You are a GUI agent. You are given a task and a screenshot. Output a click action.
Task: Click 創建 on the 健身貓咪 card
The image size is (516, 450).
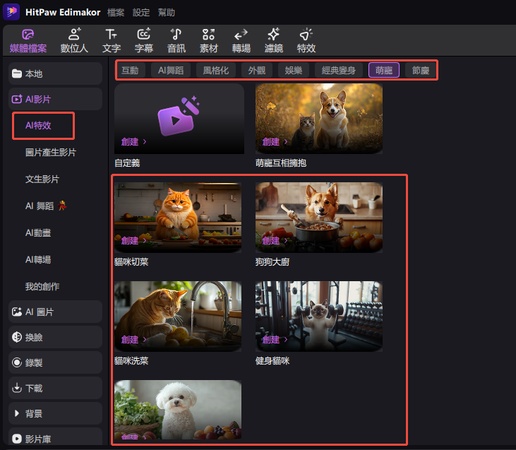click(x=275, y=340)
